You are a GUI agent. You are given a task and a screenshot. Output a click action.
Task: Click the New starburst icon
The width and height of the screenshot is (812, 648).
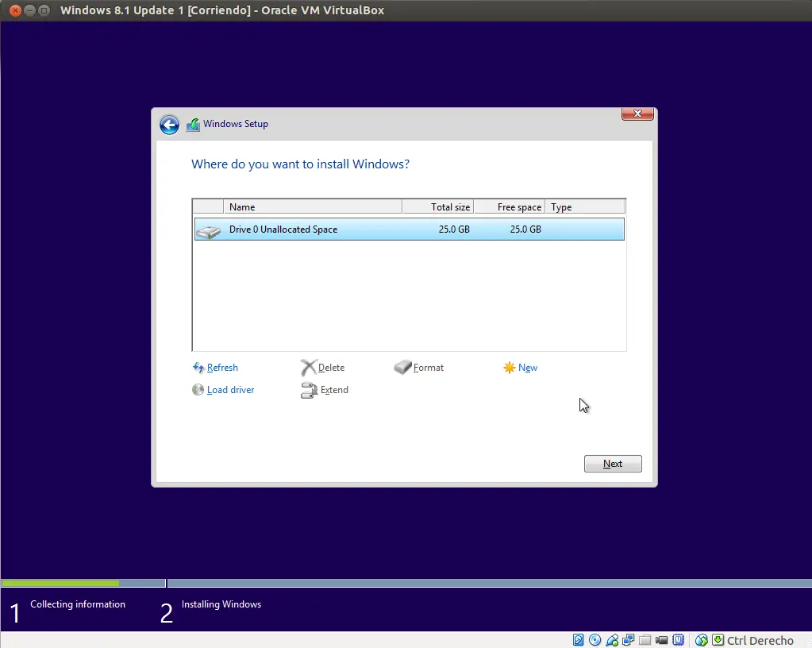[509, 368]
